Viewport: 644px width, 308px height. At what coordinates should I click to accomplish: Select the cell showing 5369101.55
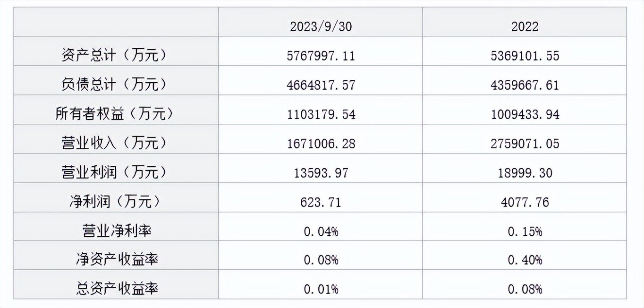pyautogui.click(x=525, y=56)
